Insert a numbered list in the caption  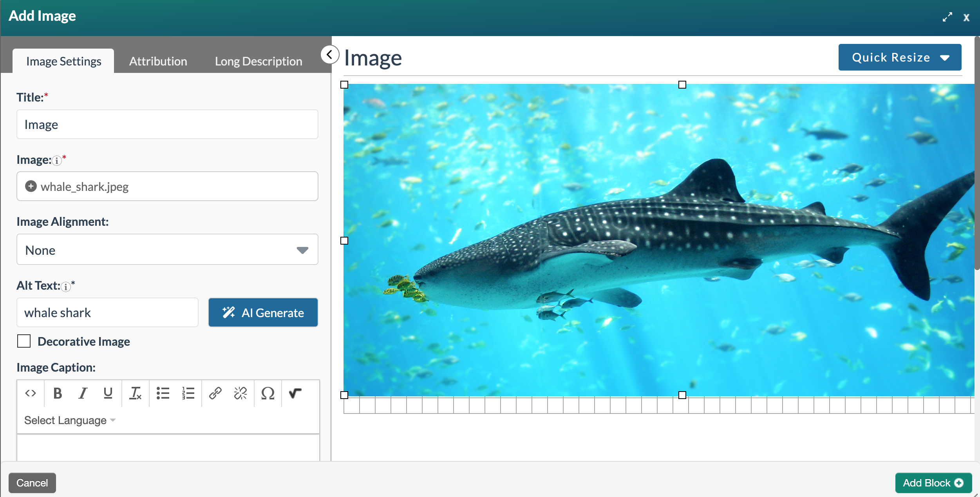[x=188, y=394]
